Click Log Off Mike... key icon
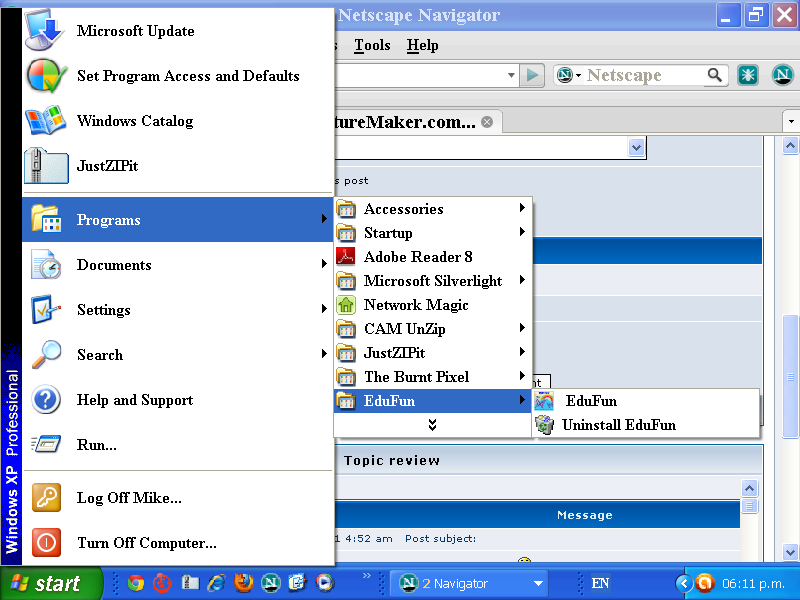Viewport: 800px width, 600px height. [x=46, y=497]
